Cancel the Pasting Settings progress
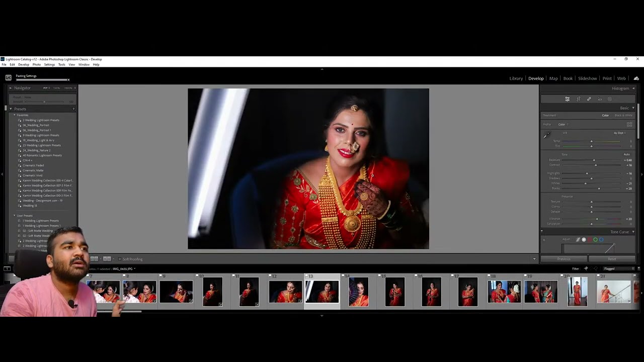The image size is (644, 362). coord(68,79)
